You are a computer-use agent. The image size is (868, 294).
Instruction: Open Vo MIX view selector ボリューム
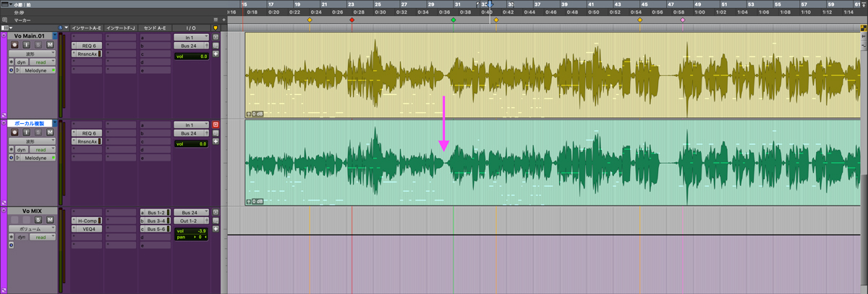(x=32, y=229)
